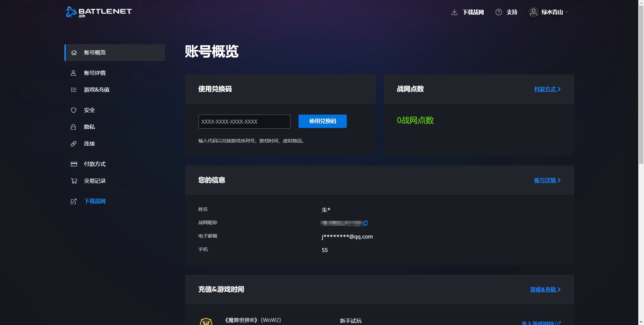
Task: Click the 姓名 field label
Action: pos(203,209)
